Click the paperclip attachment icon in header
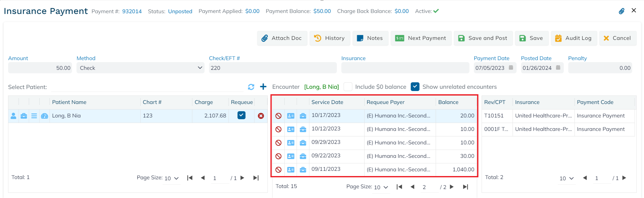 coord(622,11)
